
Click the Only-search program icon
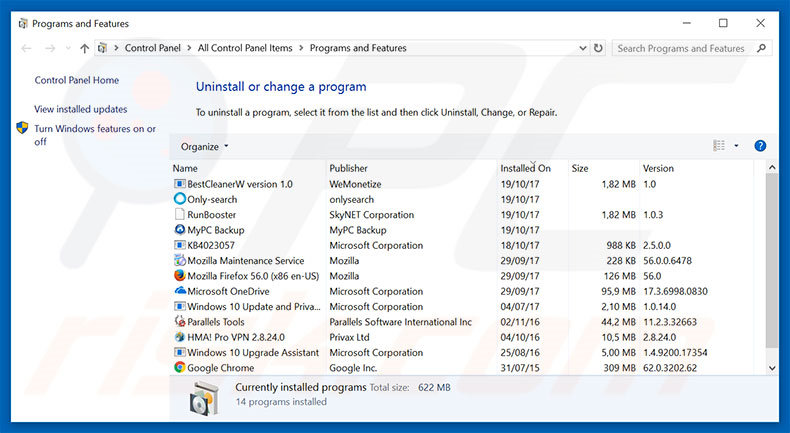tap(180, 200)
